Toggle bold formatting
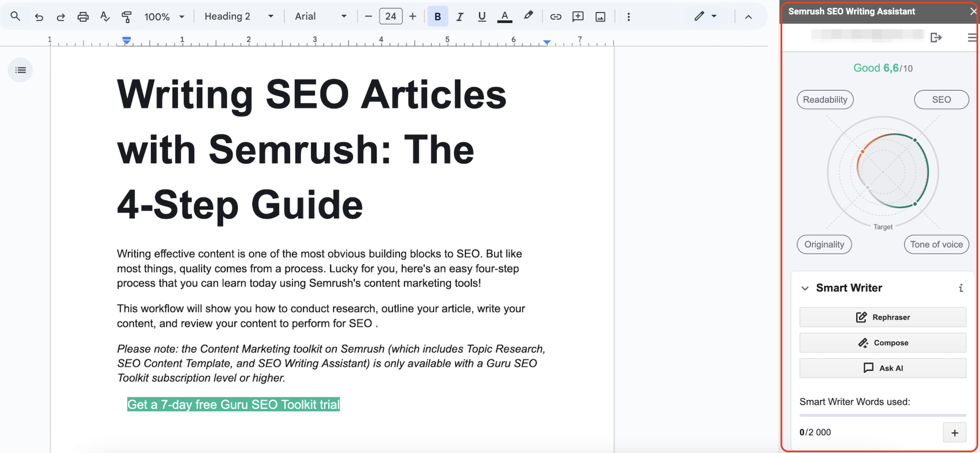This screenshot has width=980, height=453. [x=437, y=16]
